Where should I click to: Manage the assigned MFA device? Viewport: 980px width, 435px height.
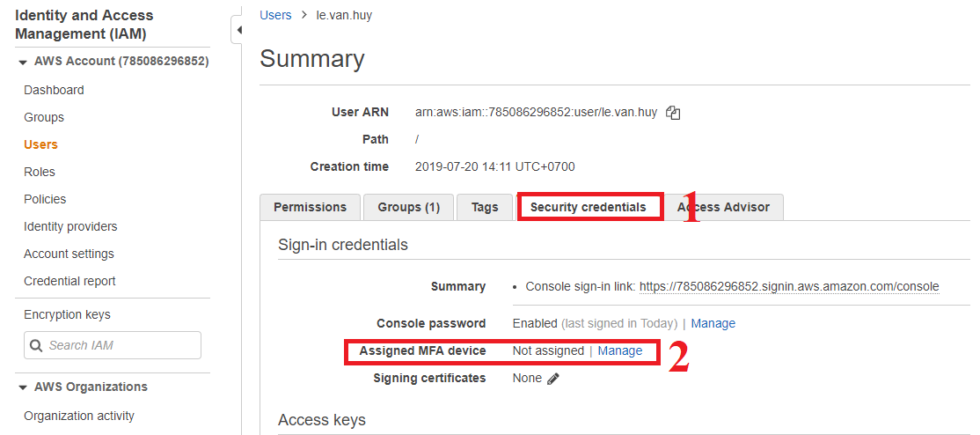620,350
